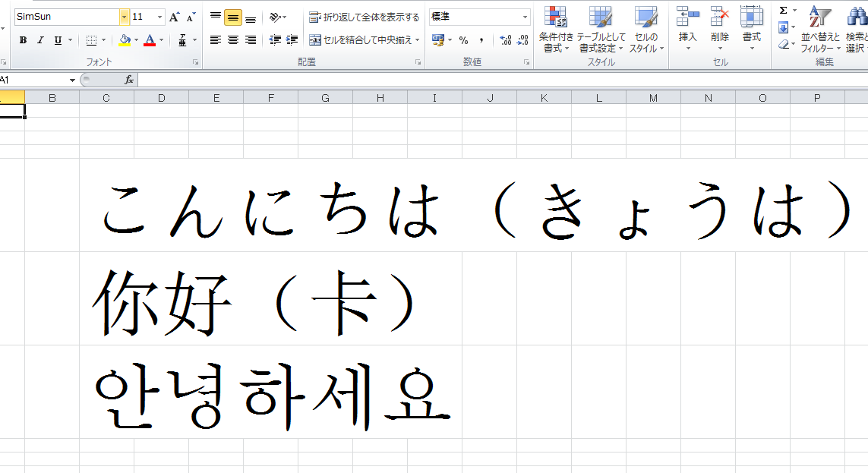
Task: Select top vertical align icon
Action: point(216,17)
